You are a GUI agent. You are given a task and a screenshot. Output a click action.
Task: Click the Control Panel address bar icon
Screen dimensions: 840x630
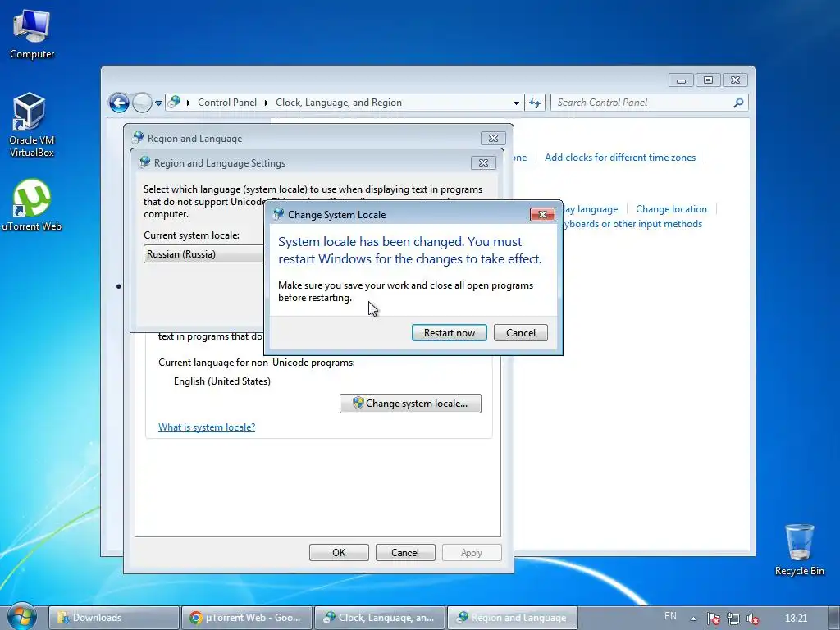pyautogui.click(x=174, y=102)
